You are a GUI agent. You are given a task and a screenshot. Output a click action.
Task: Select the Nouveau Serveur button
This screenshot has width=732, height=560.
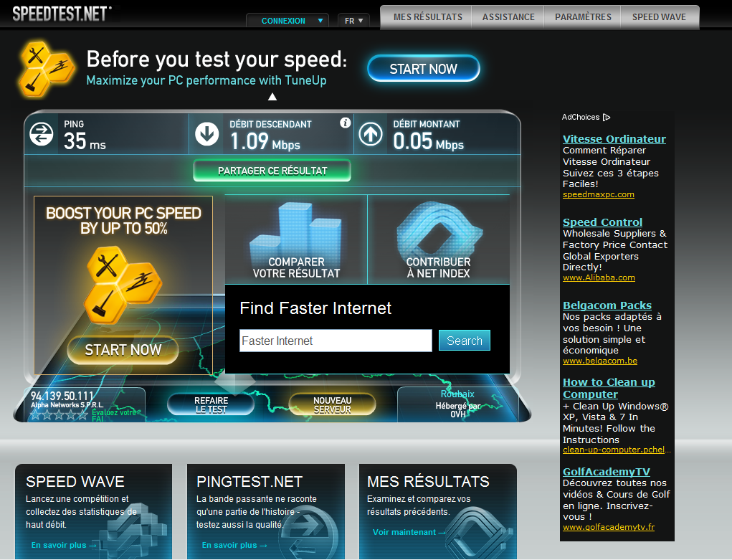point(332,405)
